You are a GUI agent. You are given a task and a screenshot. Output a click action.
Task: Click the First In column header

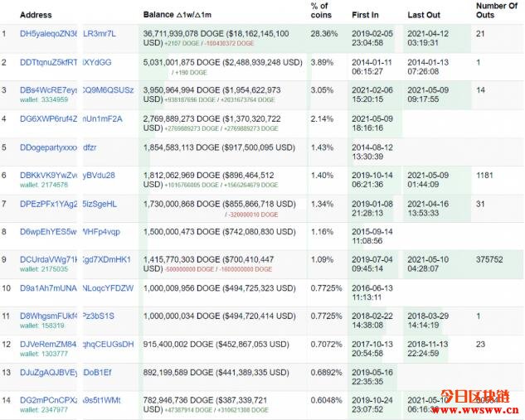pos(365,15)
